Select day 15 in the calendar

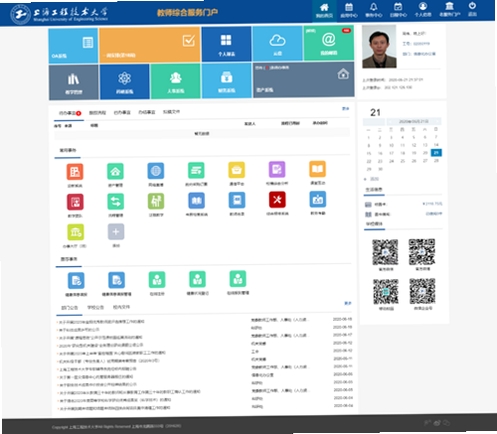click(x=369, y=153)
